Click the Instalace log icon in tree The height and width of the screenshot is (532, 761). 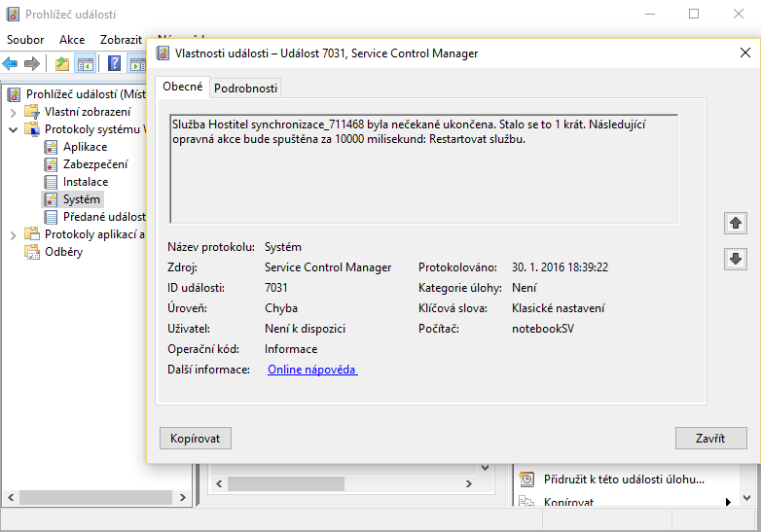pyautogui.click(x=51, y=182)
